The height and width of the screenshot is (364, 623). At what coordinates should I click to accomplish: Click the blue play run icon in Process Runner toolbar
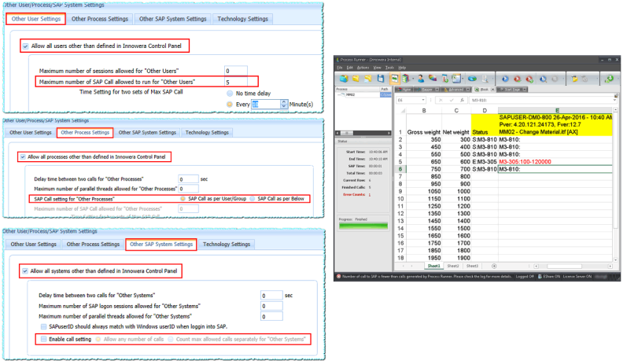tap(505, 79)
